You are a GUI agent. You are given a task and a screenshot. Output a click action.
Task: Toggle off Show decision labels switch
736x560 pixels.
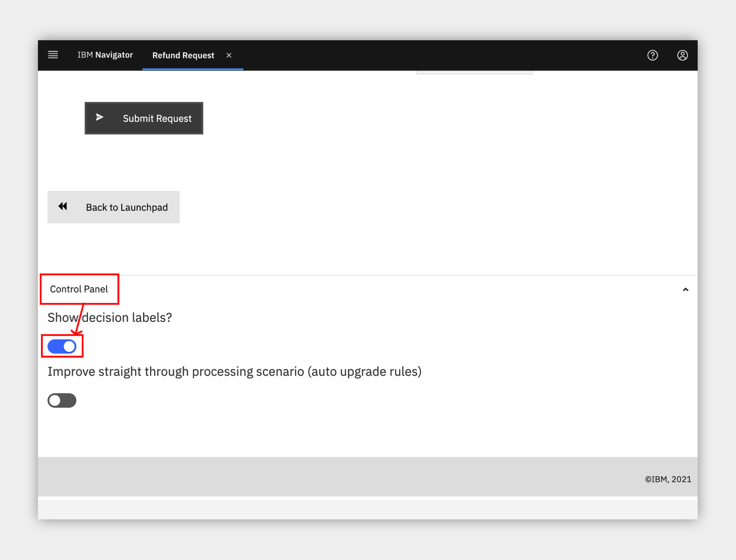62,347
